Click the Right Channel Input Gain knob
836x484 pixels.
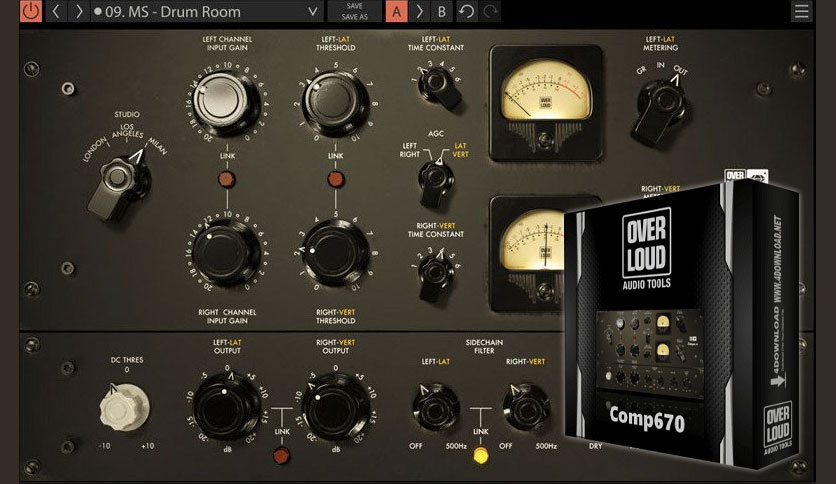226,253
